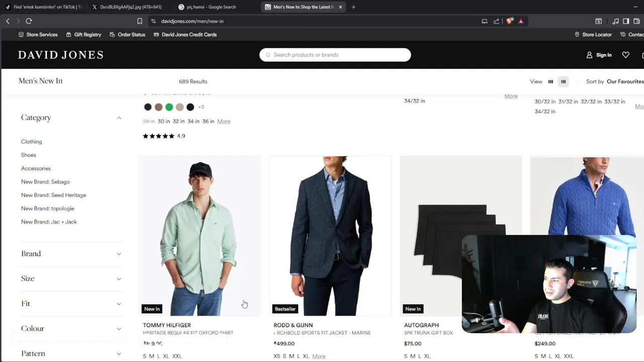Open favourites heart icon in header

[x=625, y=55]
